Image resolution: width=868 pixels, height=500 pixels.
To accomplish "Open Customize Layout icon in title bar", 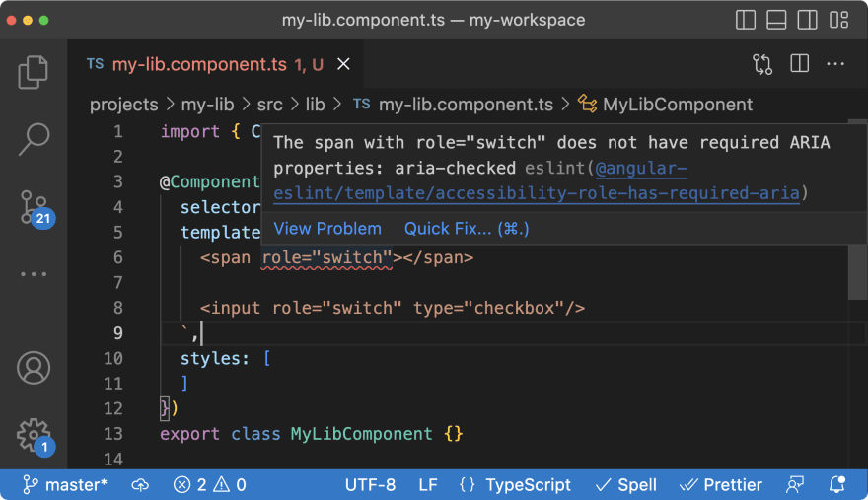I will 838,20.
